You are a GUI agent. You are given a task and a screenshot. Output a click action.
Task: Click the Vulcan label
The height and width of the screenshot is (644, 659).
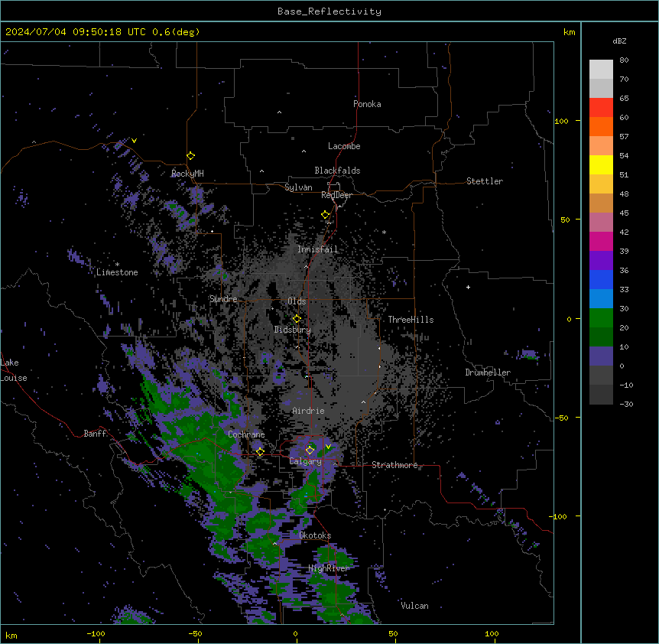click(414, 606)
